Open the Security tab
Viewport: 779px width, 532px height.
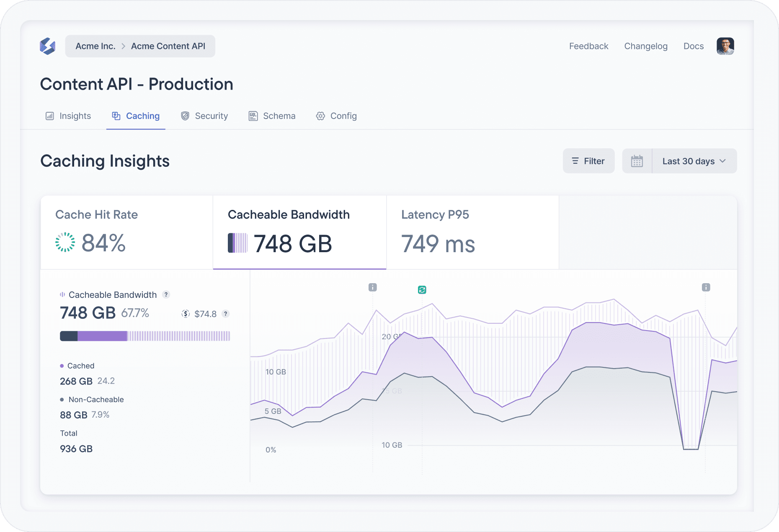[x=204, y=116]
